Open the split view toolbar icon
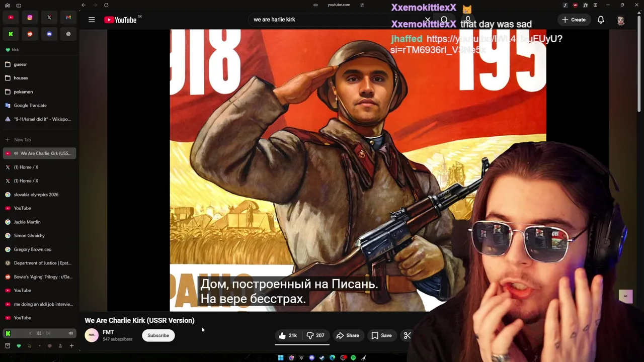Viewport: 644px width, 362px height. pyautogui.click(x=595, y=5)
